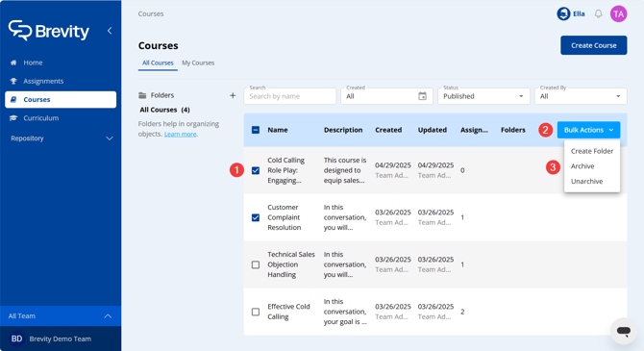
Task: Sort by the Updated column header
Action: (433, 130)
